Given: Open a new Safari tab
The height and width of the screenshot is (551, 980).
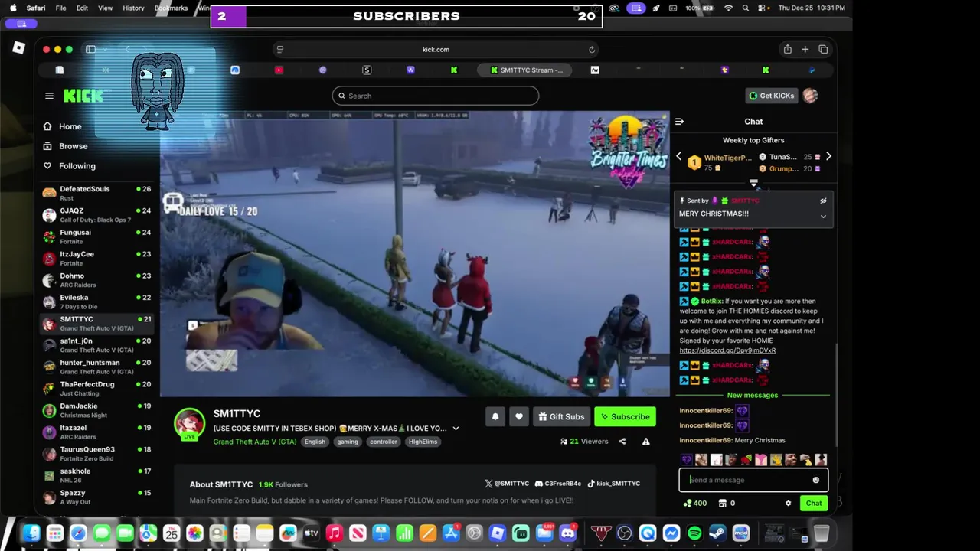Looking at the screenshot, I should [805, 50].
